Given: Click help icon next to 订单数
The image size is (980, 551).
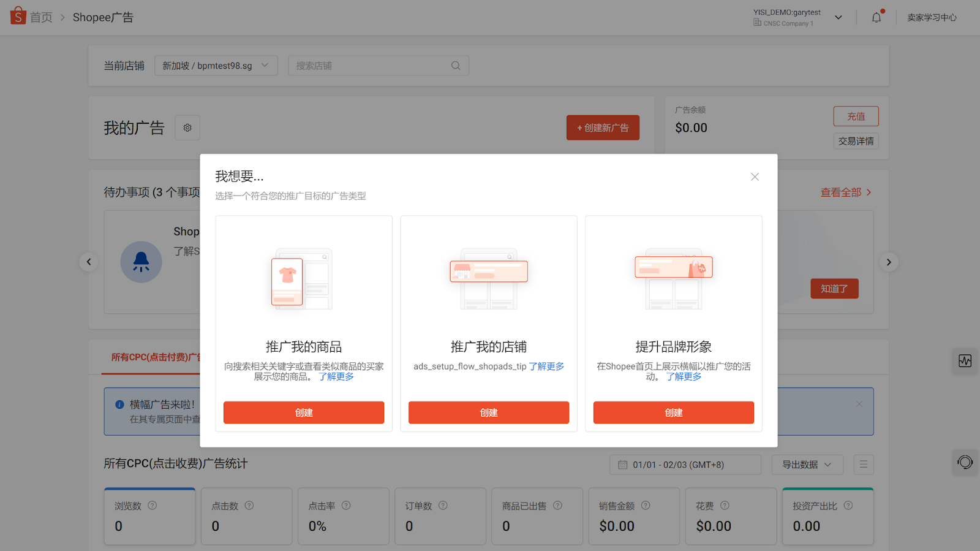Looking at the screenshot, I should tap(443, 506).
